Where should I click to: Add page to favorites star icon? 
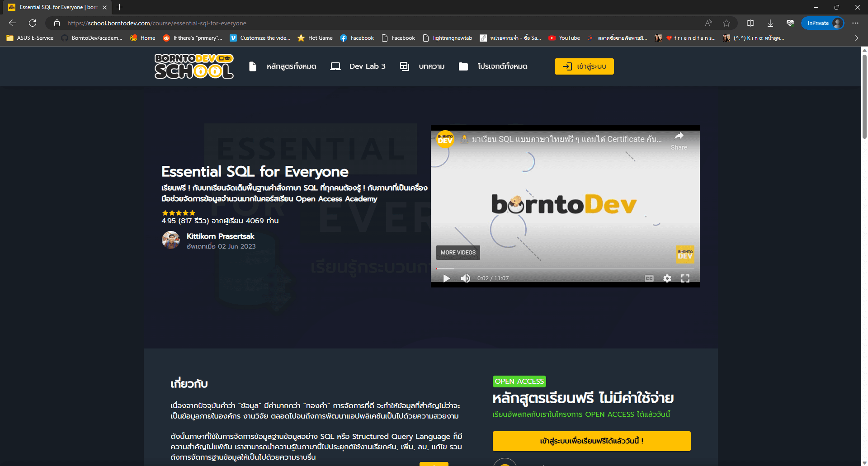click(x=726, y=23)
